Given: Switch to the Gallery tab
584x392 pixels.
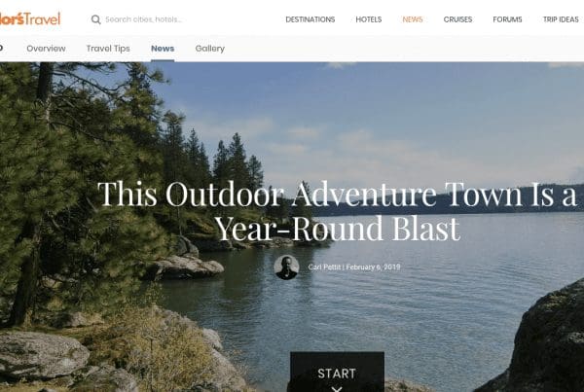Looking at the screenshot, I should (209, 49).
